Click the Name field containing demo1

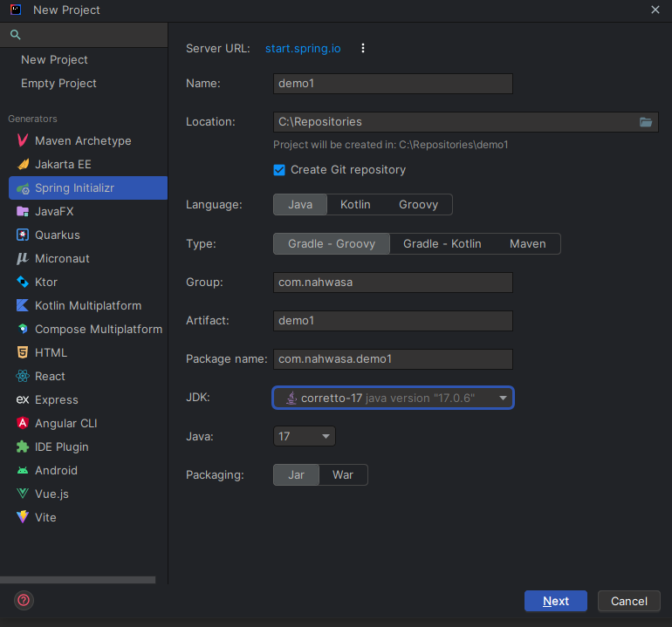393,84
